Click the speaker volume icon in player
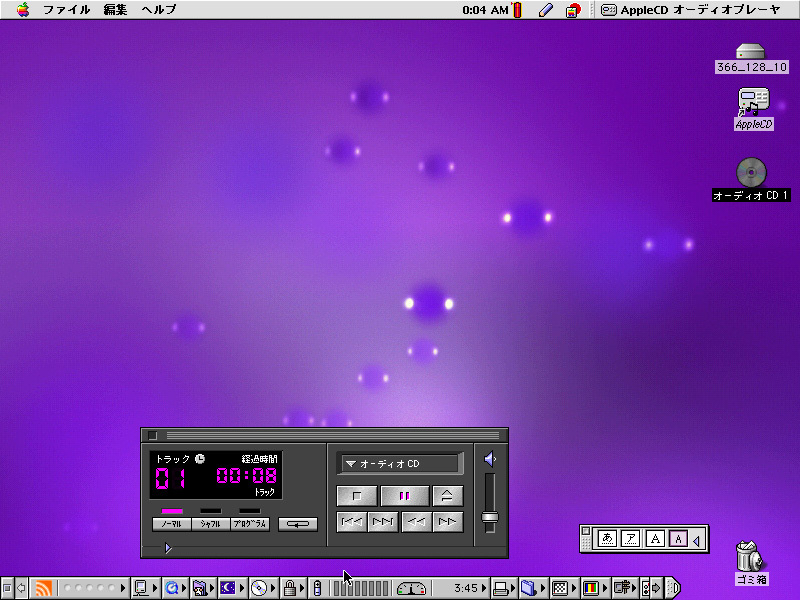This screenshot has height=600, width=800. (x=489, y=460)
